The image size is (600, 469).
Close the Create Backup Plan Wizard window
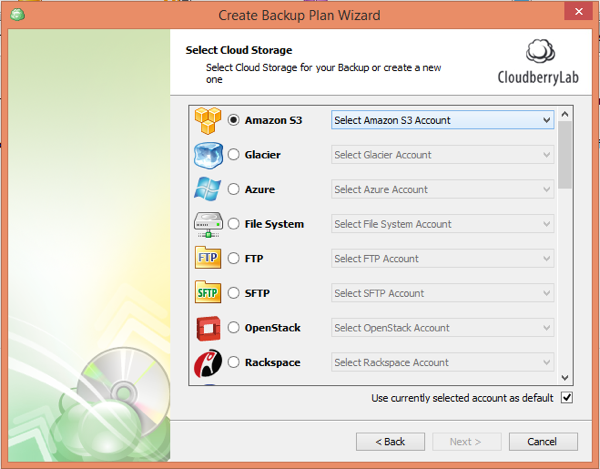(579, 12)
